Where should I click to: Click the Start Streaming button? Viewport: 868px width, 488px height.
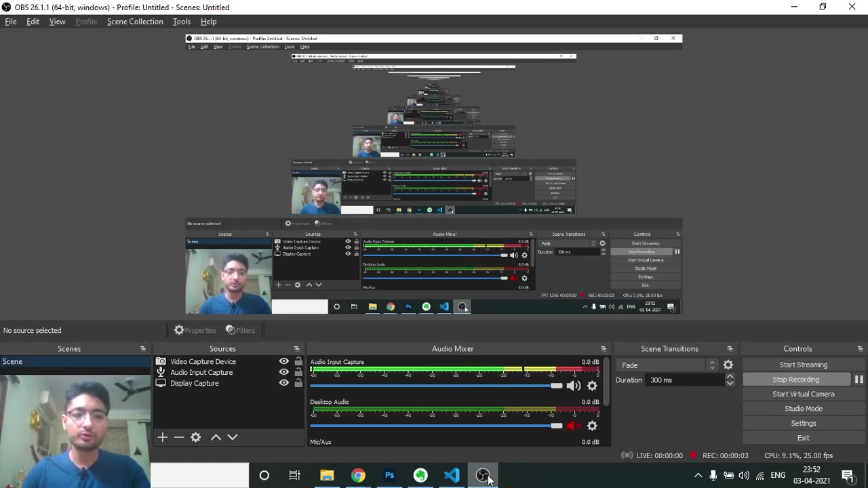803,365
